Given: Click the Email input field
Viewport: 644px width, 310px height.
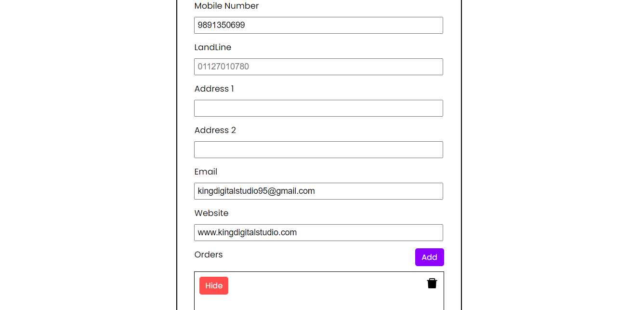Looking at the screenshot, I should coord(318,191).
